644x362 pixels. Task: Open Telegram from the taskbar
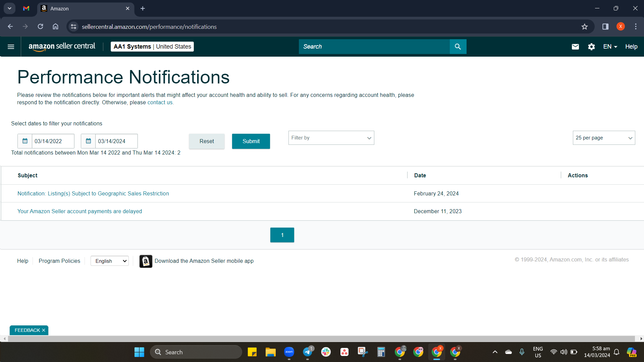308,352
